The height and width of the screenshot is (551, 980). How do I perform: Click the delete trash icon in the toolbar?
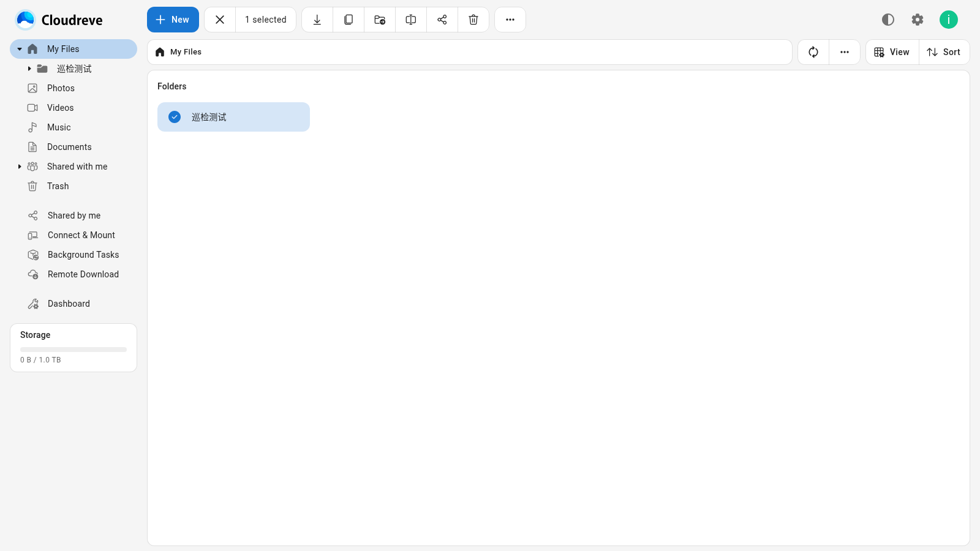tap(473, 20)
